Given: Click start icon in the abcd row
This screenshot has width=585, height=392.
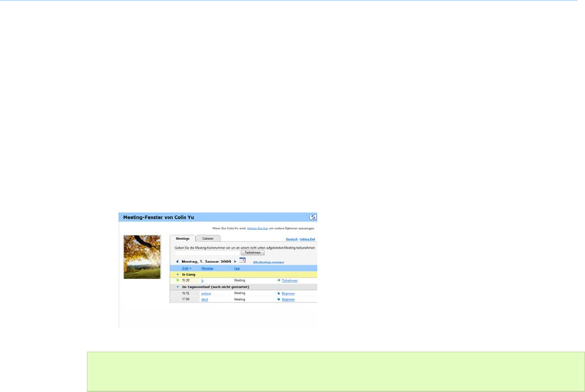Looking at the screenshot, I should 279,299.
